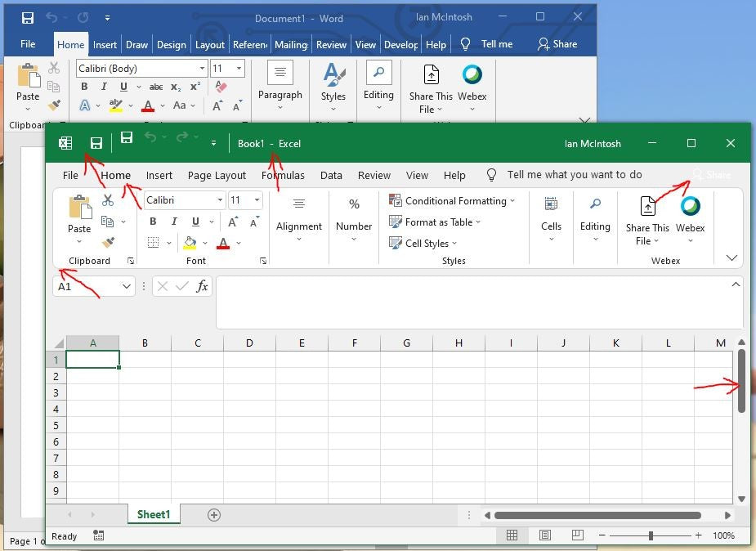756x551 pixels.
Task: Toggle underline in the Font group
Action: tap(194, 221)
